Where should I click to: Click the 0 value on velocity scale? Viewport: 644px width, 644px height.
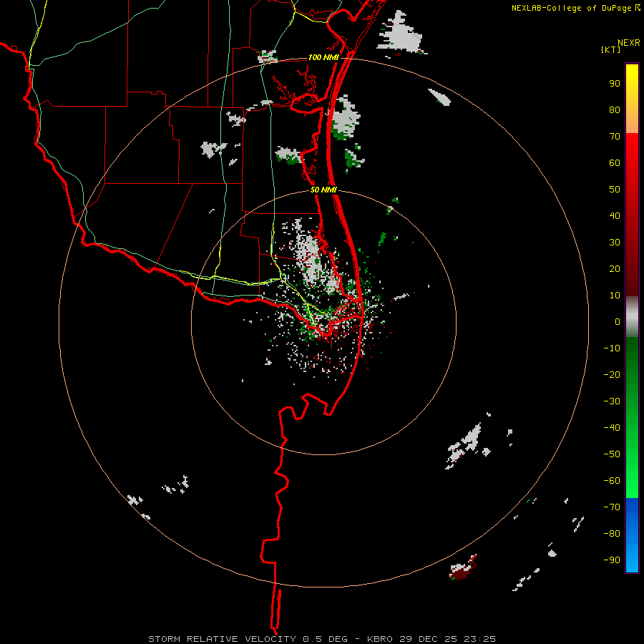[618, 322]
